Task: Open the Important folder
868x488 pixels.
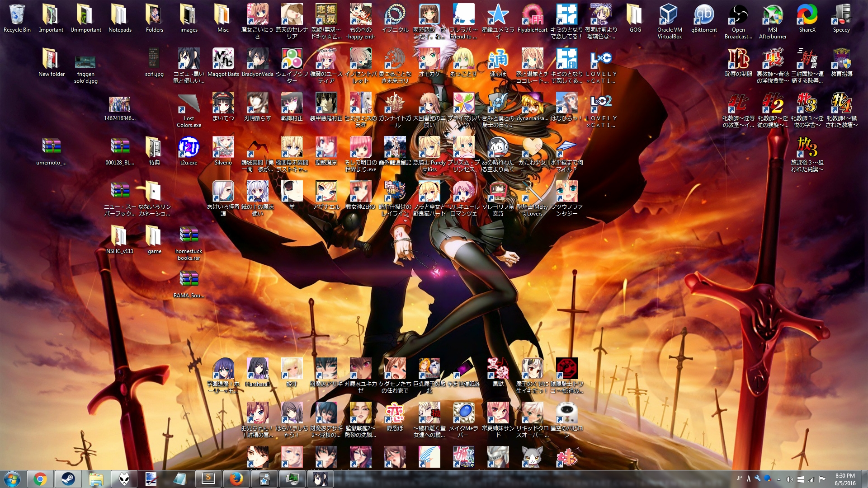Action: point(51,18)
